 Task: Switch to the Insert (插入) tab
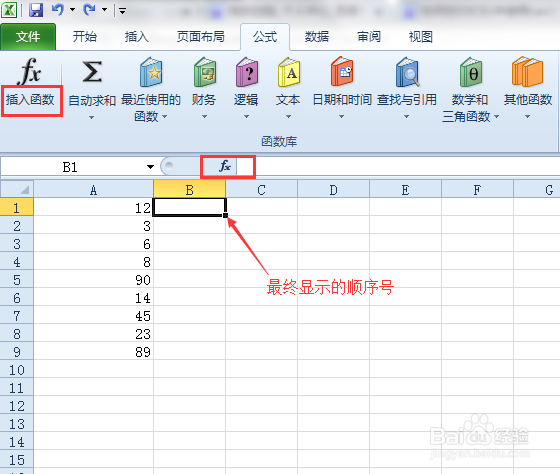pyautogui.click(x=137, y=37)
